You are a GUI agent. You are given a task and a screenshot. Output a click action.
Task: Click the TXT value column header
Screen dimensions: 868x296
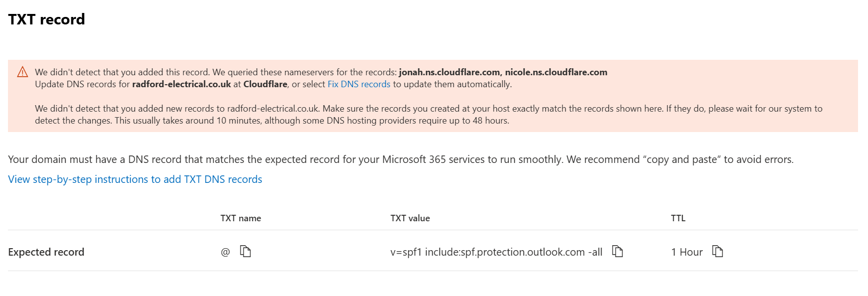coord(410,218)
